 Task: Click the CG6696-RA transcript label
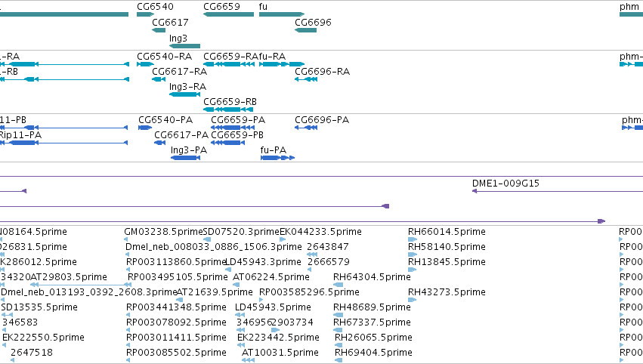(x=323, y=71)
